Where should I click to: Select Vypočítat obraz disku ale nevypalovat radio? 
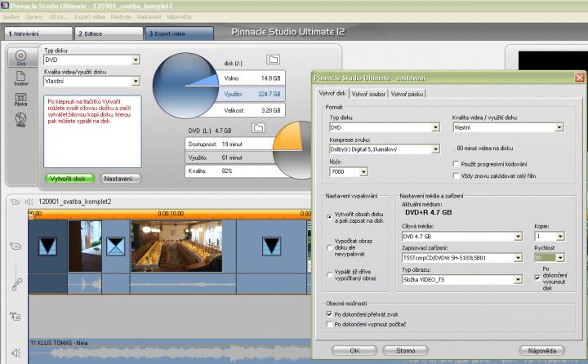[x=329, y=247]
